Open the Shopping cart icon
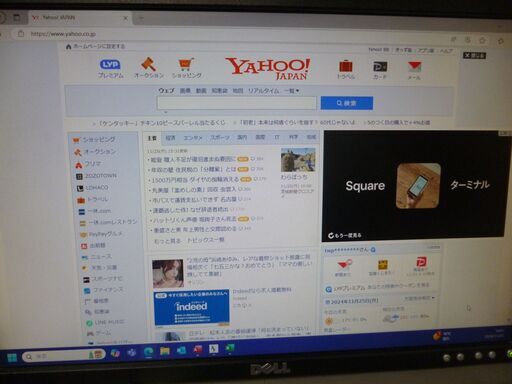This screenshot has width=512, height=384. [186, 65]
